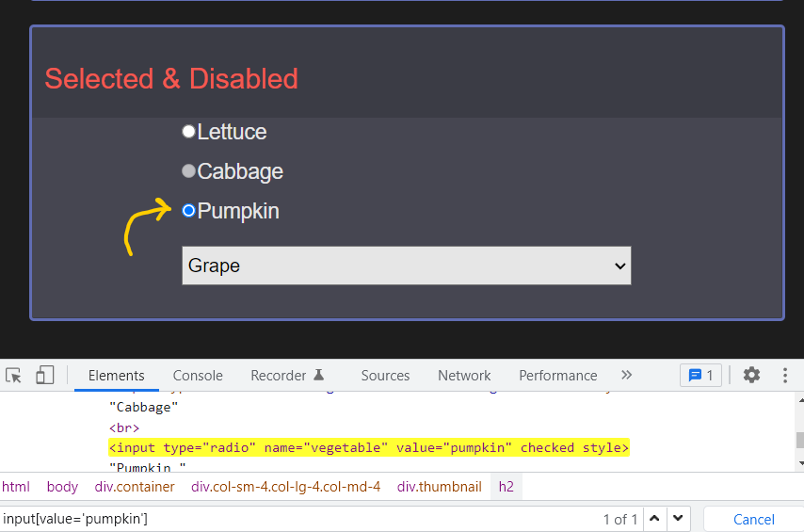Select the Cabbage radio button

pos(188,170)
